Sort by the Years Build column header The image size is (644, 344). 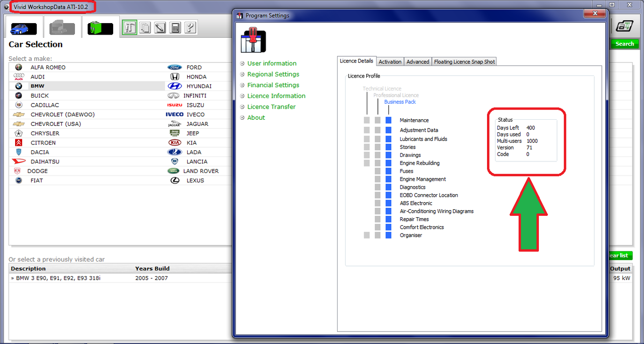pos(152,269)
